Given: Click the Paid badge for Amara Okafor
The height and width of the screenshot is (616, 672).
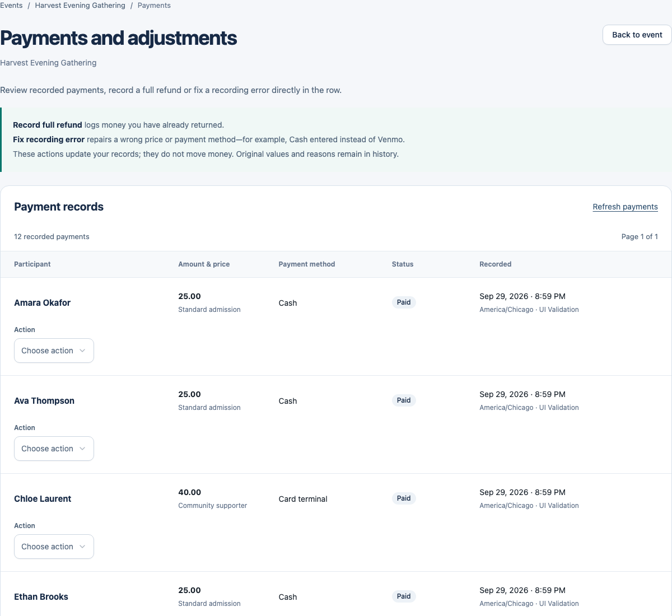Looking at the screenshot, I should point(404,302).
